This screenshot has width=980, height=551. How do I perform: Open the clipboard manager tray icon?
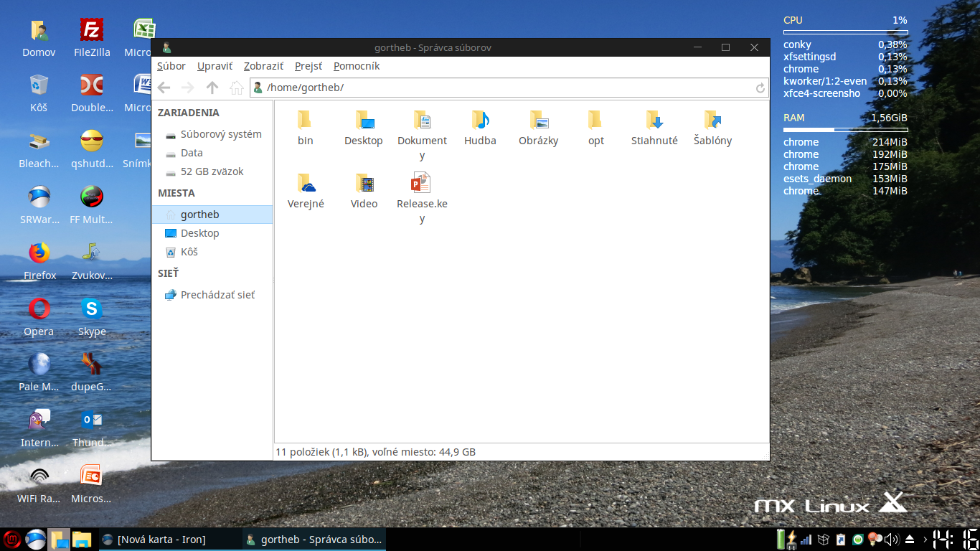click(839, 539)
